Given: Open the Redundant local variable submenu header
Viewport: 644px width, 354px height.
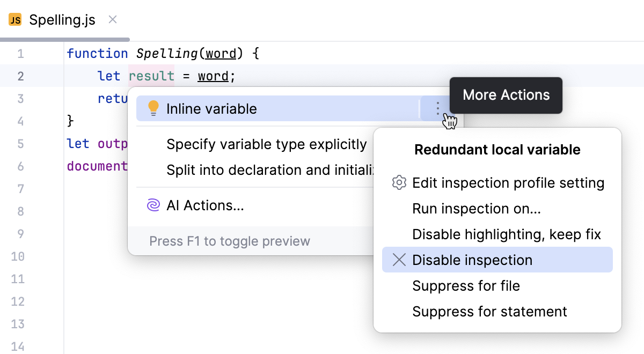Looking at the screenshot, I should pos(496,150).
